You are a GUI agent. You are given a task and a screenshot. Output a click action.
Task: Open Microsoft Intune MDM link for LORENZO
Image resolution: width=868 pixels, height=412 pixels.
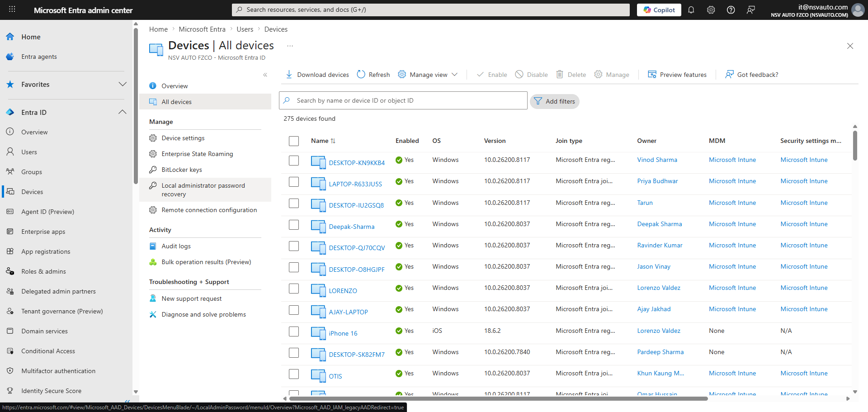point(732,288)
